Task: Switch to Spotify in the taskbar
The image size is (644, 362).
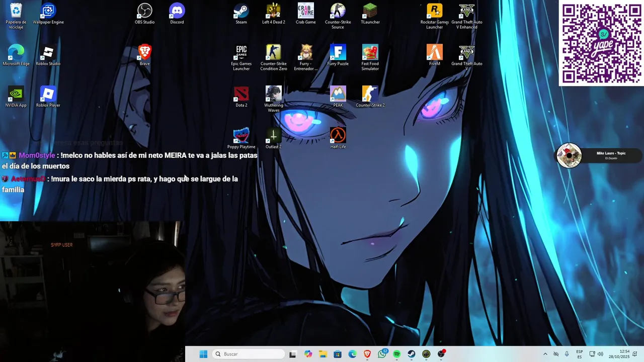Action: pos(397,354)
